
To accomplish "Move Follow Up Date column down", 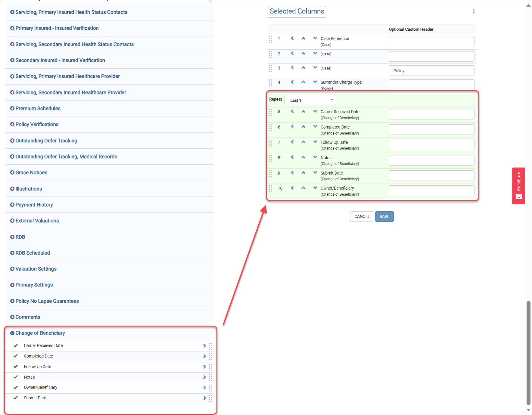I will coord(315,142).
